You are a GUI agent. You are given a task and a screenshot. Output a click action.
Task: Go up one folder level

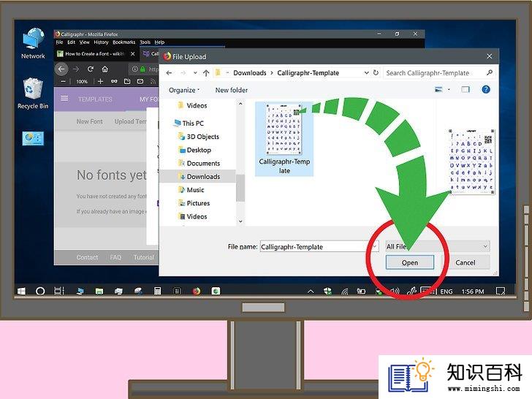(206, 73)
